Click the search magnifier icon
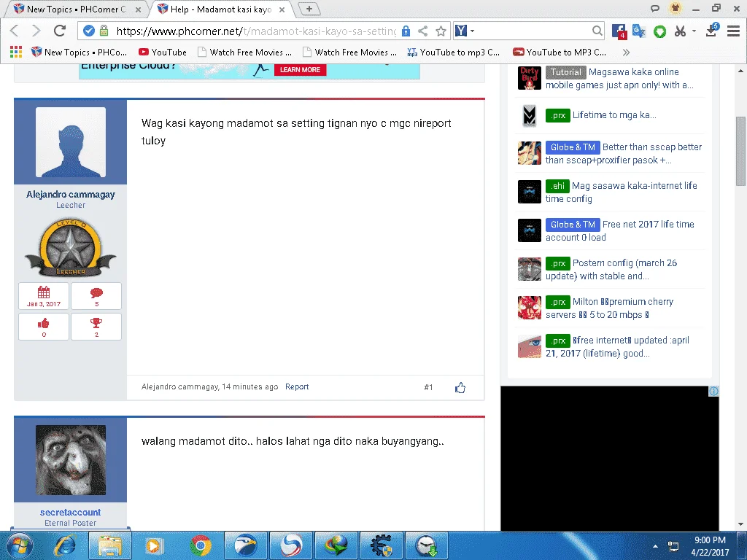747x560 pixels. click(597, 31)
